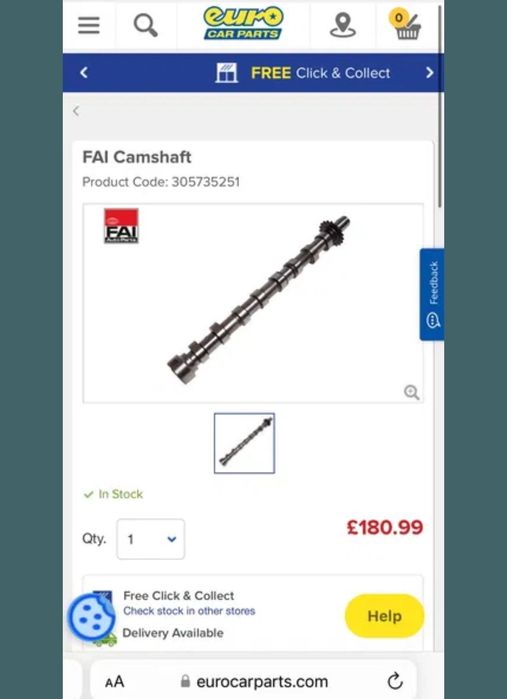Expand the Qty quantity dropdown

pyautogui.click(x=151, y=539)
